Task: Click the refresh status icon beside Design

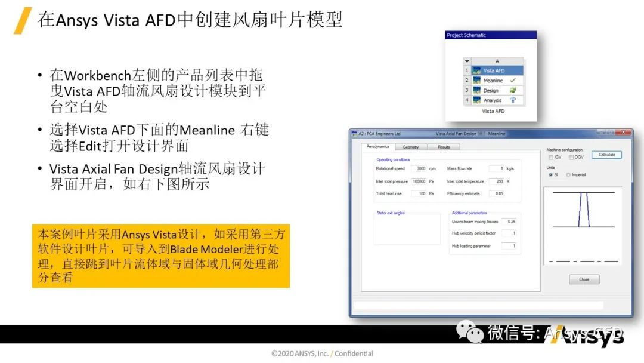Action: (513, 90)
